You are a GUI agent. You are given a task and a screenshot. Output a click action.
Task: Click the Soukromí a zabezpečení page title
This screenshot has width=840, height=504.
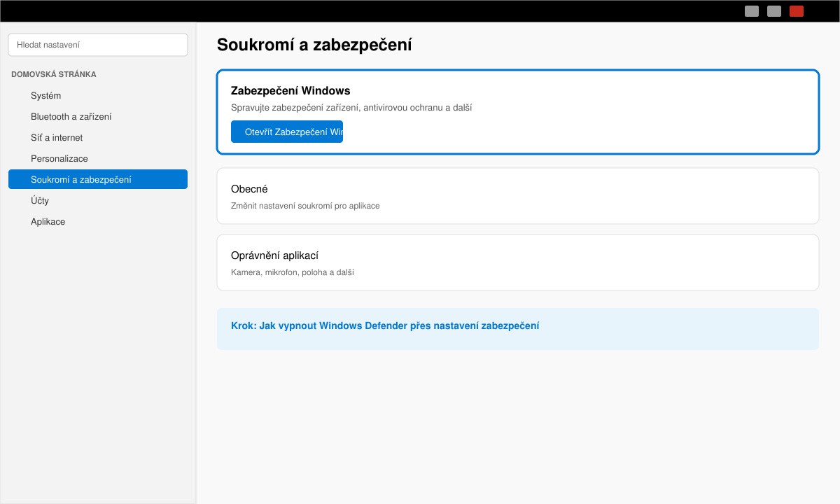point(314,45)
